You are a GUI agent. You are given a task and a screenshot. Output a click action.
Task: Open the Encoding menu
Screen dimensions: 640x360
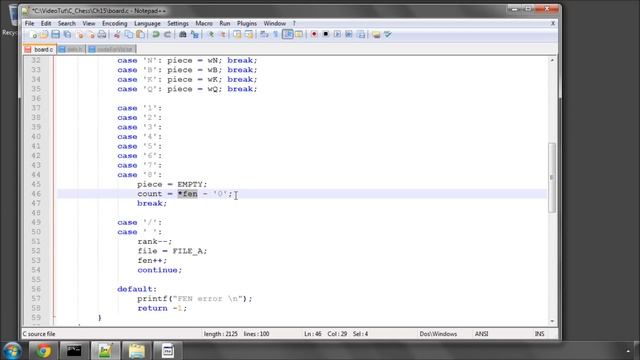coord(115,23)
